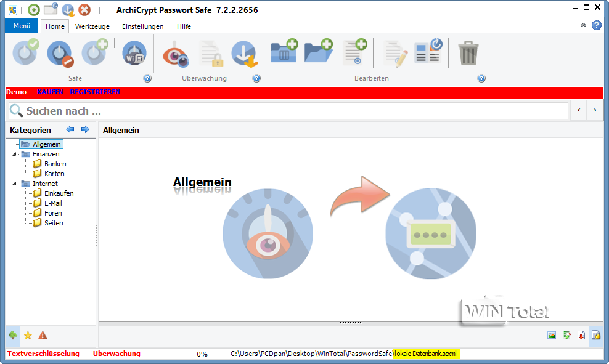Image resolution: width=609 pixels, height=364 pixels.
Task: Click the KAUFEN link
Action: click(x=50, y=92)
